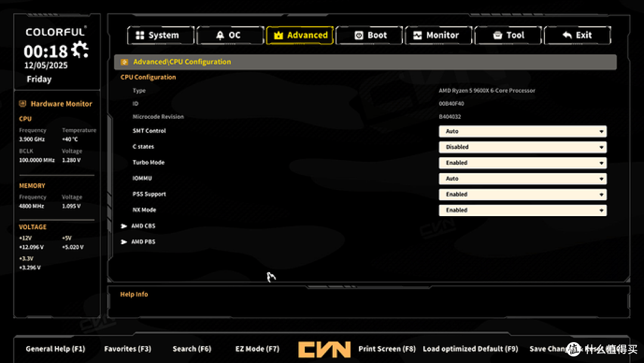Click the +3.296 V voltage reading
This screenshot has width=644, height=363.
tap(30, 267)
